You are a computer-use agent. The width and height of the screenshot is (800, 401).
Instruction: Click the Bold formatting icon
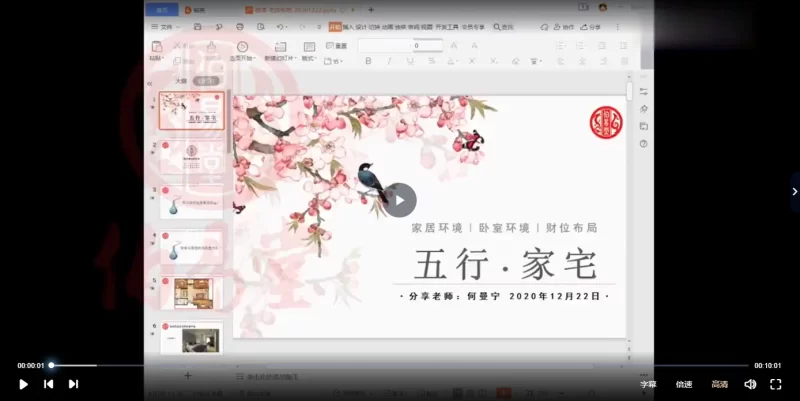tap(368, 61)
